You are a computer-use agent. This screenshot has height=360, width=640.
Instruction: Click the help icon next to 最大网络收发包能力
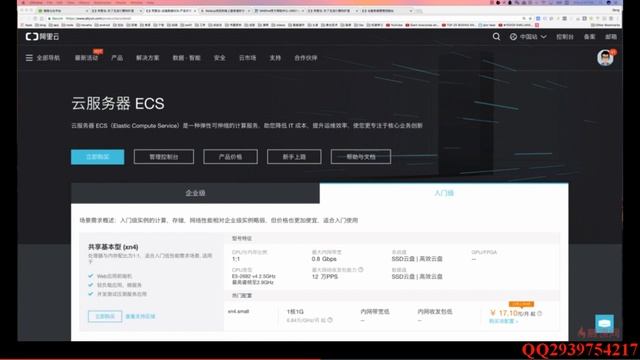pyautogui.click(x=361, y=270)
